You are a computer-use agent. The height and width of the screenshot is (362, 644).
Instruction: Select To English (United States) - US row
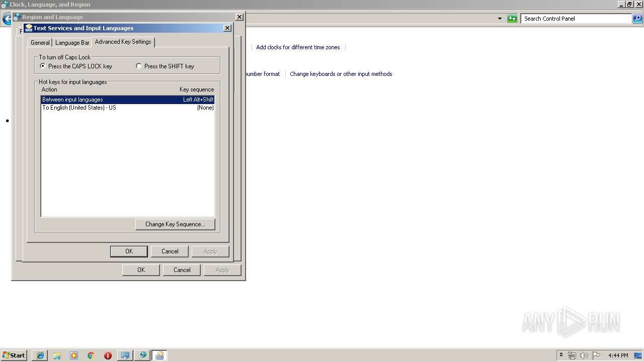pyautogui.click(x=128, y=108)
